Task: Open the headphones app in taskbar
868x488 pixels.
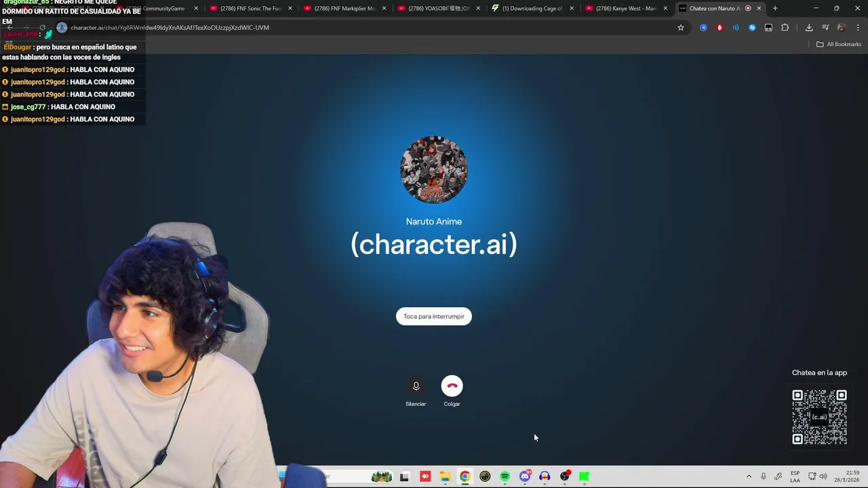Action: point(545,476)
